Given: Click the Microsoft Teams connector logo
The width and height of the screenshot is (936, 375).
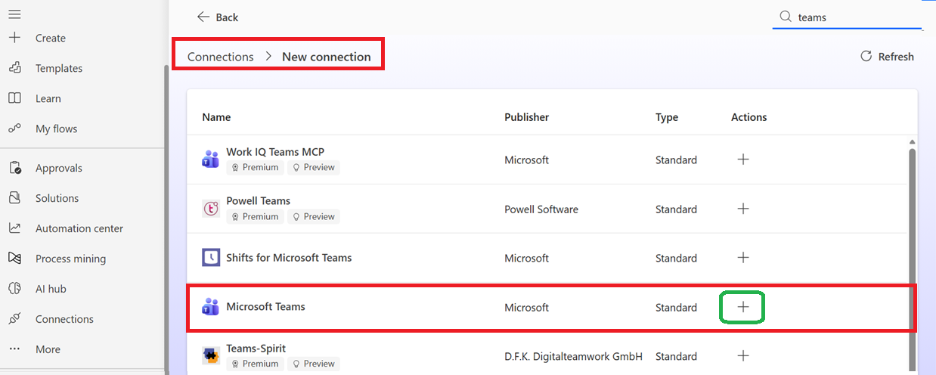Looking at the screenshot, I should (x=211, y=307).
